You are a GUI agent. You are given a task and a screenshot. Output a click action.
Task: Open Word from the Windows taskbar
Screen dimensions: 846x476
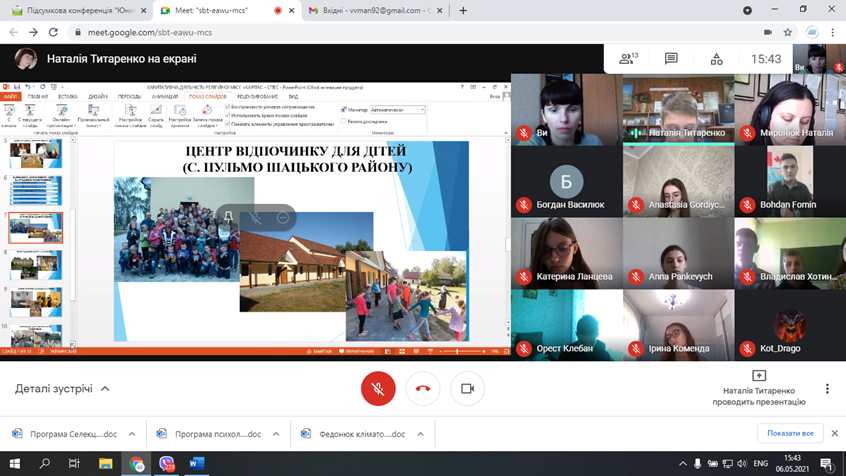pyautogui.click(x=196, y=464)
